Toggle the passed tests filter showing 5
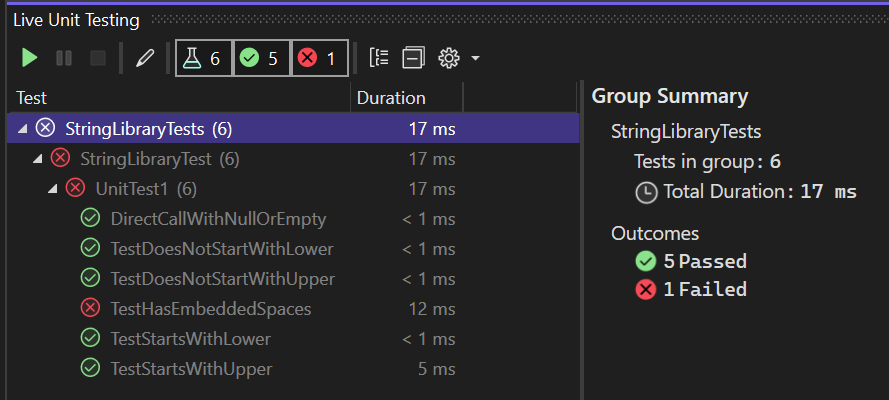889x400 pixels. [x=261, y=58]
